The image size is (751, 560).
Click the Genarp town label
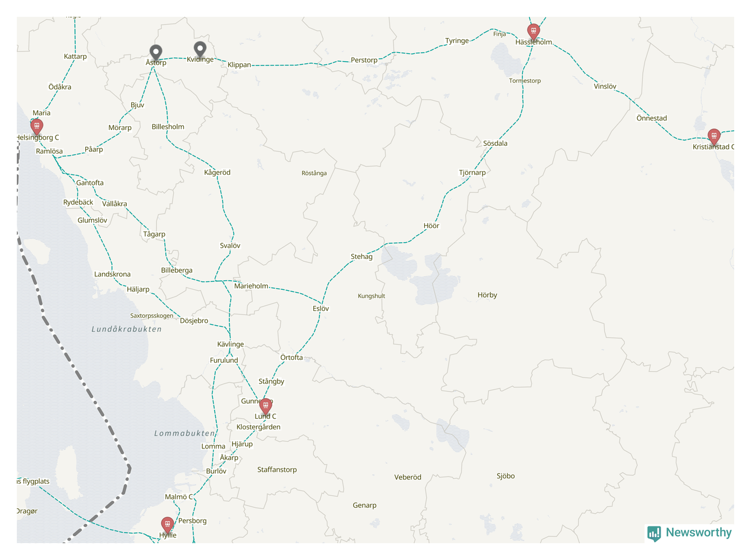click(x=364, y=506)
